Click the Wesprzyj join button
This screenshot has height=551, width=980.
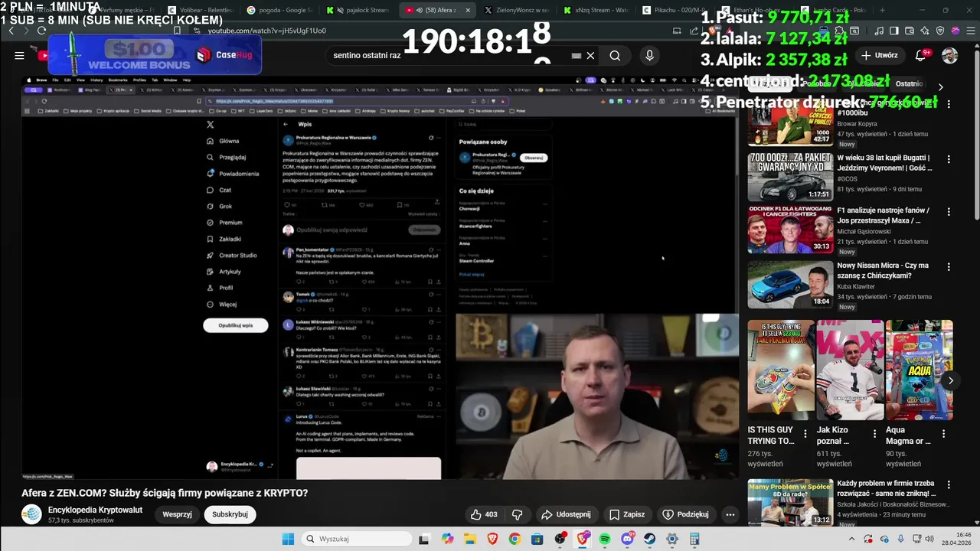click(177, 514)
